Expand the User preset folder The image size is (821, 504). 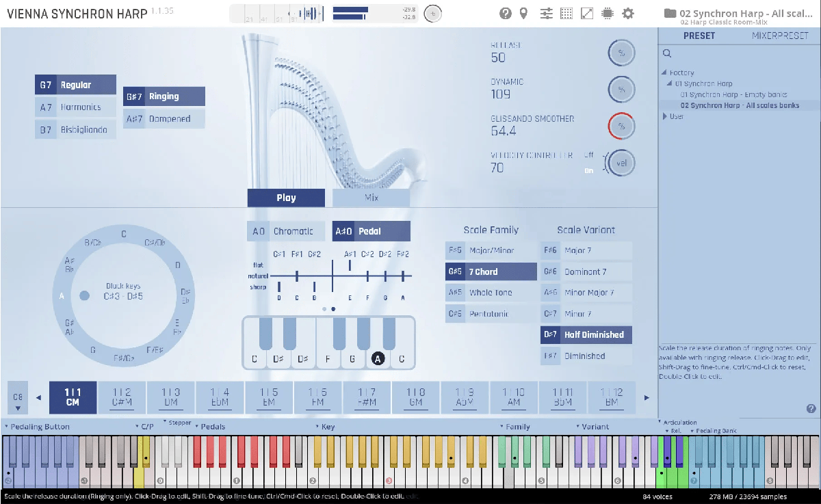[x=664, y=116]
